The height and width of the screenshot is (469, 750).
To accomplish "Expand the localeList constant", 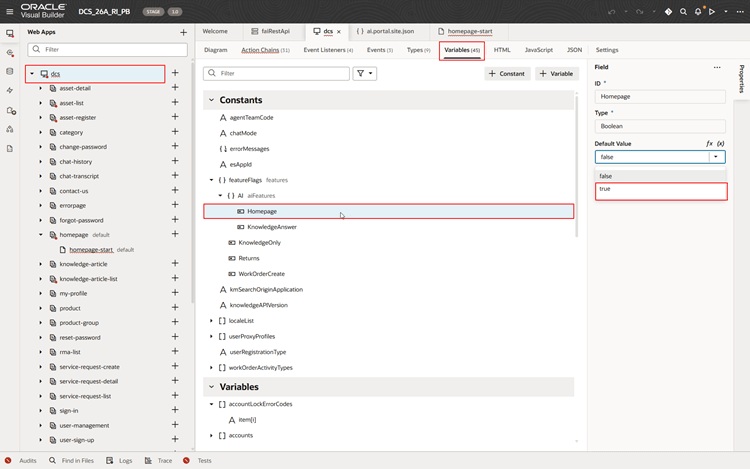I will point(211,321).
